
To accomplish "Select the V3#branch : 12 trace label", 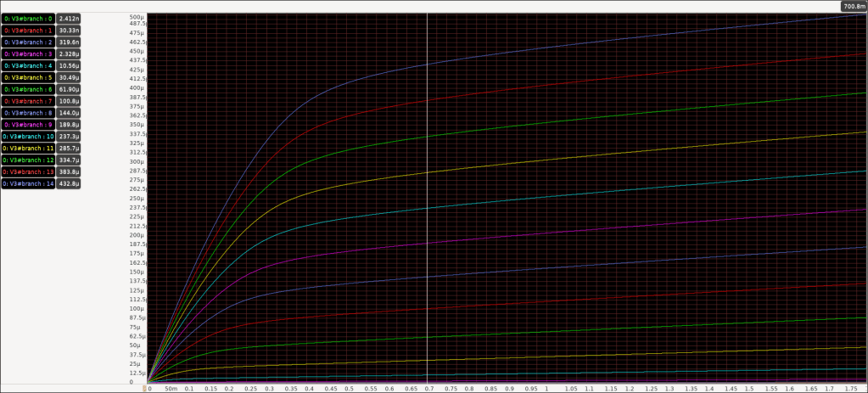I will point(29,160).
